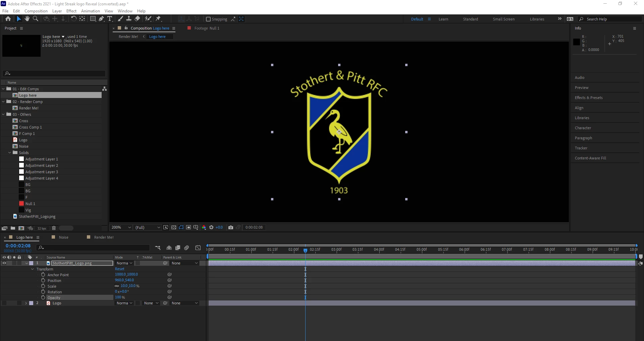Toggle the Anchor Point stopwatch

[43, 275]
